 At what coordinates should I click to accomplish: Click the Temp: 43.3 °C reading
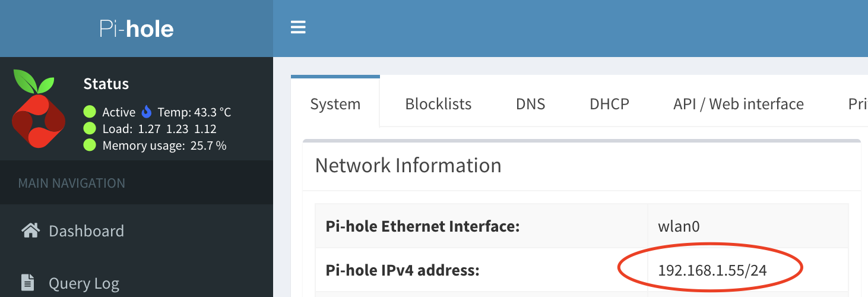coord(194,112)
